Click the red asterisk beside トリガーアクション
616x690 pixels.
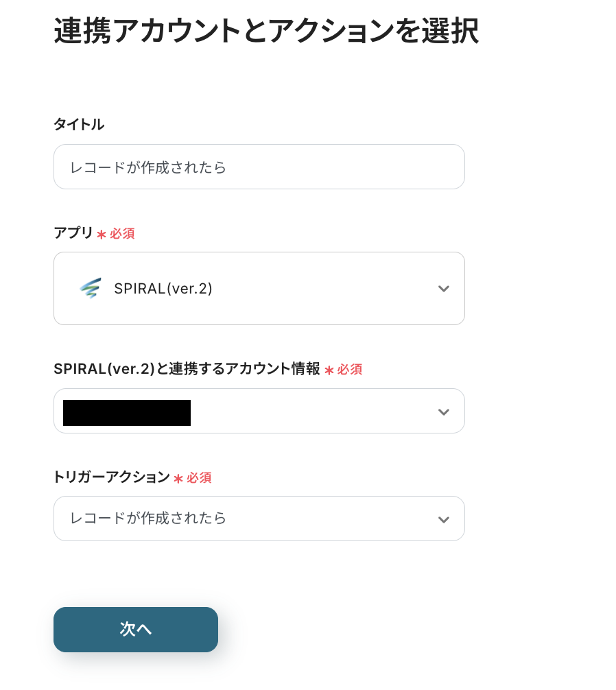[x=178, y=479]
